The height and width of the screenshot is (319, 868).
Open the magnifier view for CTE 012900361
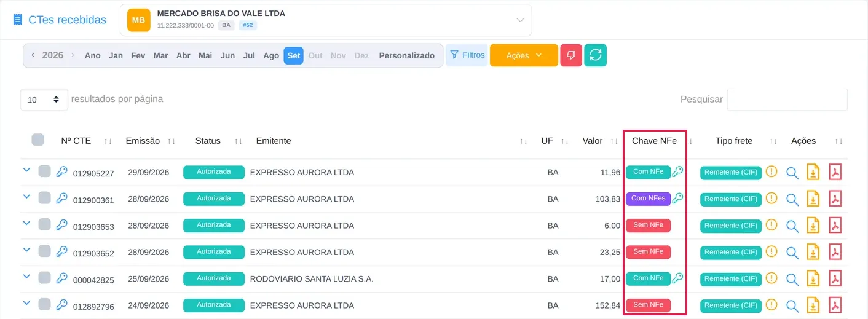[792, 200]
